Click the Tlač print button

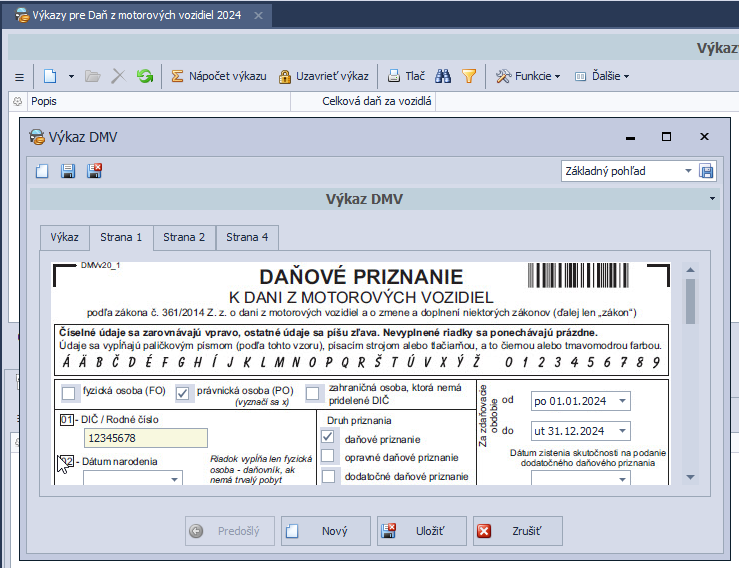406,76
